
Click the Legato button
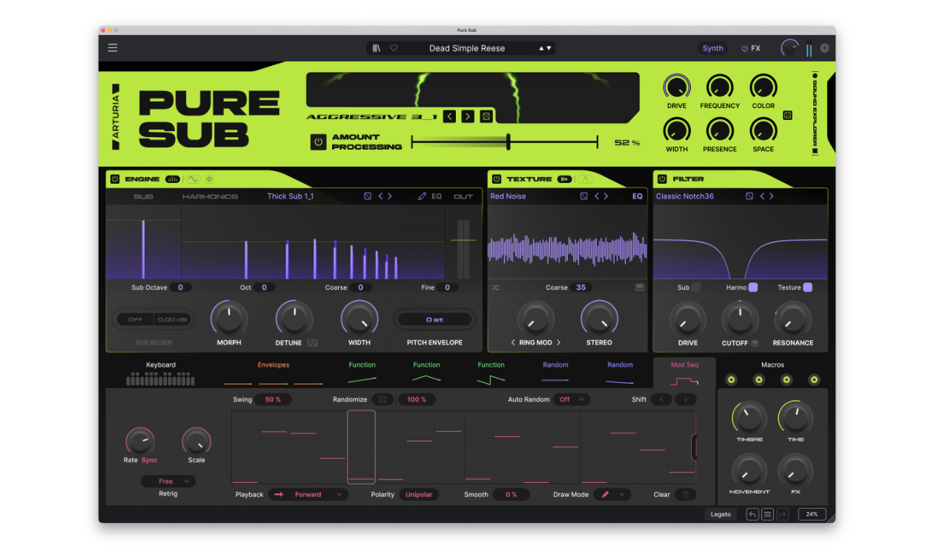pos(721,514)
